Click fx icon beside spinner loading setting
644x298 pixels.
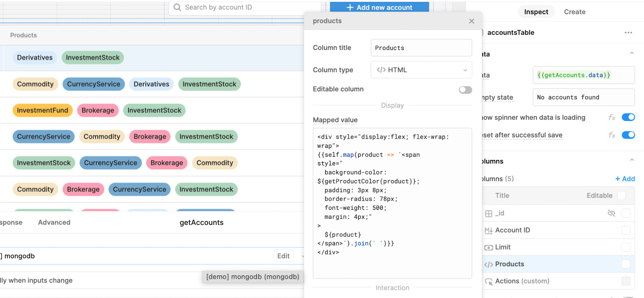(x=612, y=118)
